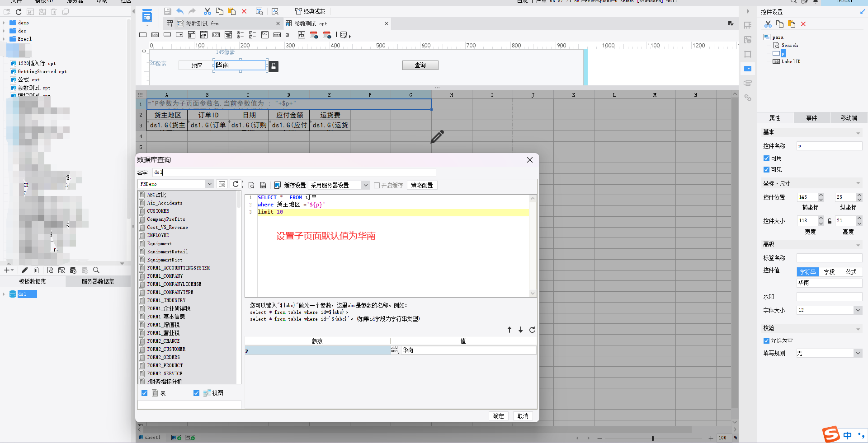Click the refresh icon in the database query toolbar
The image size is (868, 443).
(x=236, y=184)
